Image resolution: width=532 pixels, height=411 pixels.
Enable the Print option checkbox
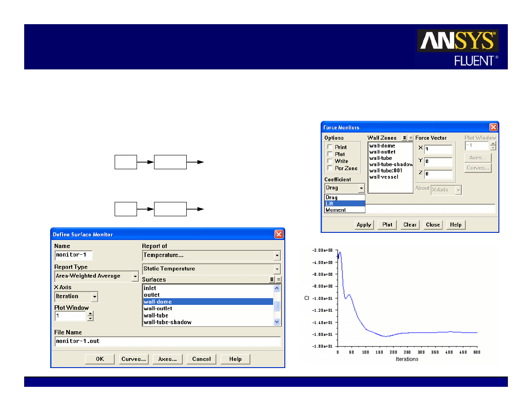(330, 147)
